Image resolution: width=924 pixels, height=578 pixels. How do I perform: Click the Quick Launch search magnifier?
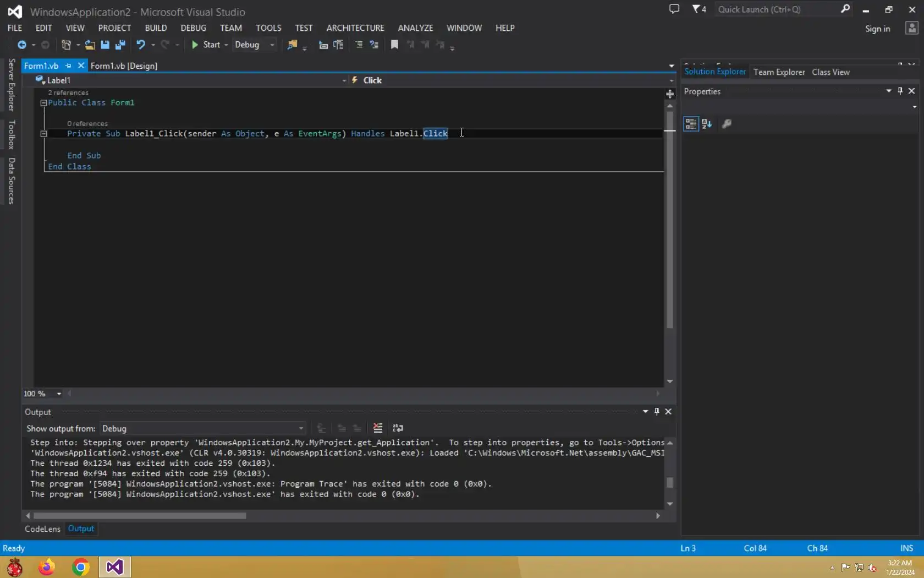click(x=845, y=9)
